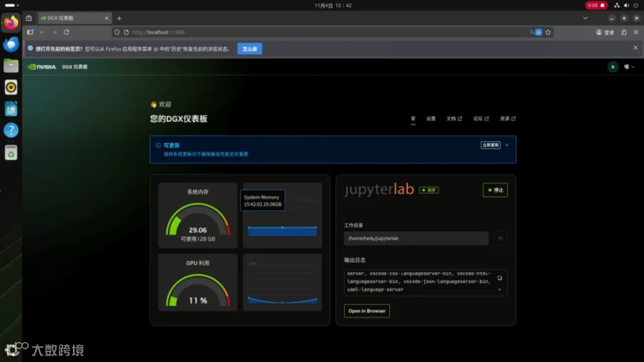This screenshot has height=362, width=644.
Task: Open the 资源 resources link
Action: 508,119
